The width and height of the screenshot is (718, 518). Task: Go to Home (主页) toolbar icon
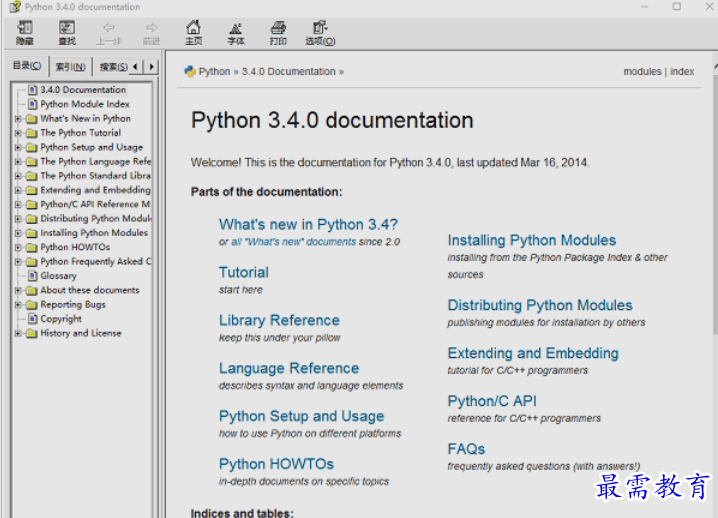pyautogui.click(x=194, y=32)
